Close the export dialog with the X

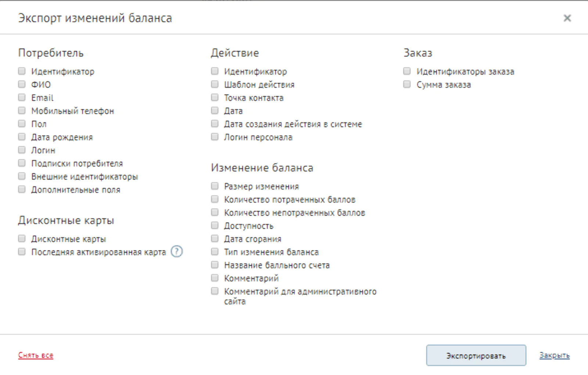(x=567, y=18)
